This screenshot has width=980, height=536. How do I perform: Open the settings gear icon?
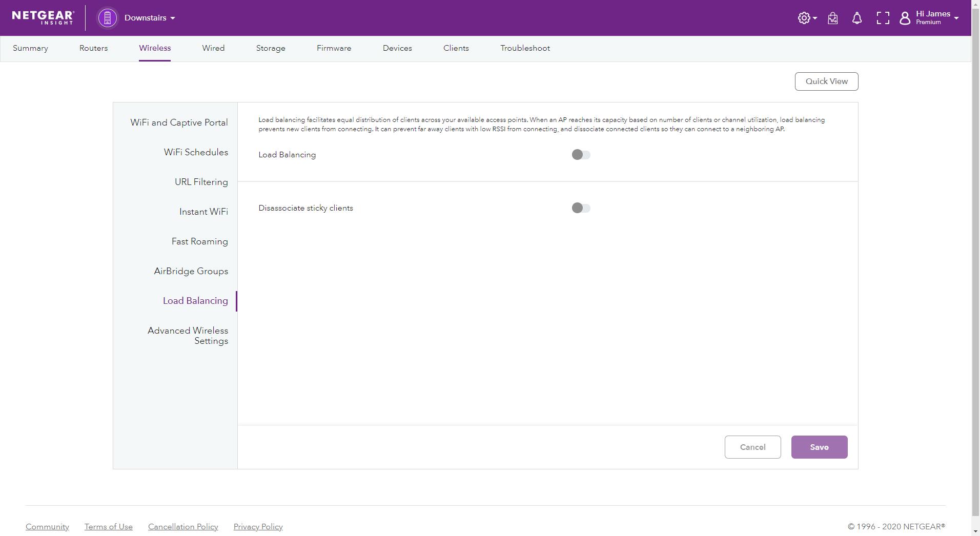tap(804, 18)
